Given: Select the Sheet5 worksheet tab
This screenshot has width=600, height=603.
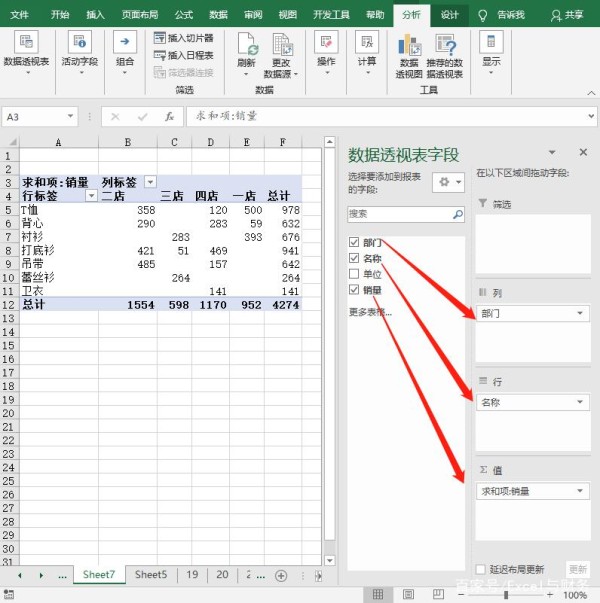Looking at the screenshot, I should point(151,575).
